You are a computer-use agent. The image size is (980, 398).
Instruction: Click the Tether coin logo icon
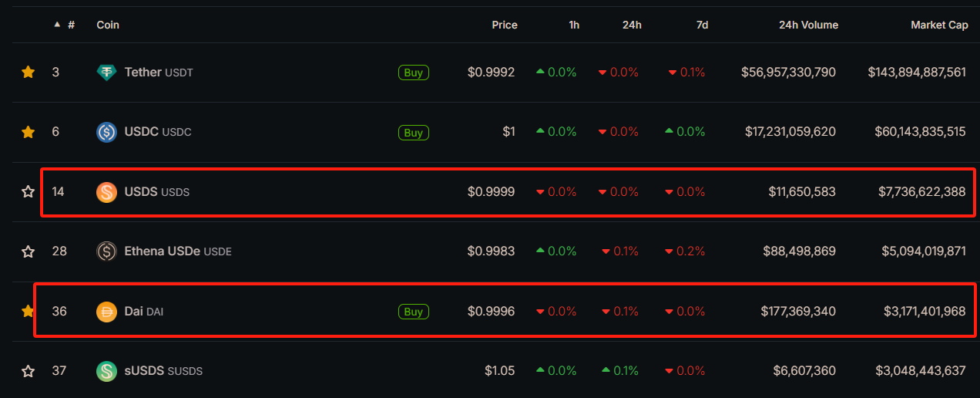[106, 73]
